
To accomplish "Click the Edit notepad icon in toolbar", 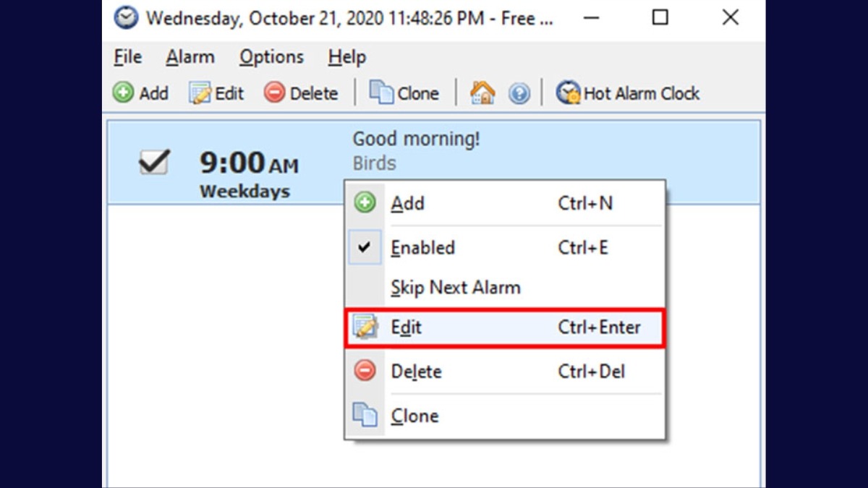I will click(200, 93).
